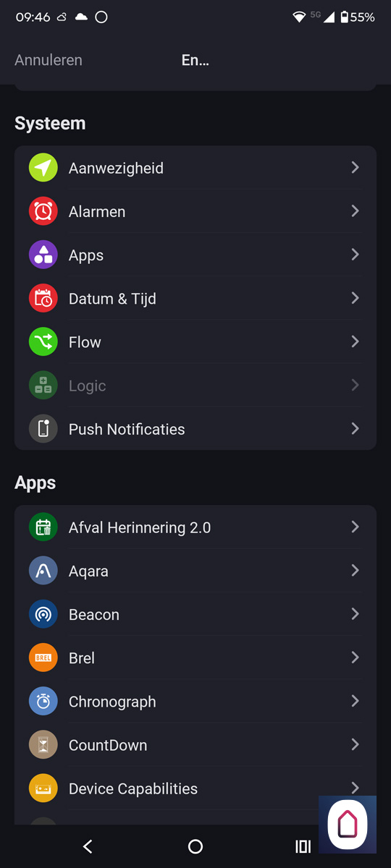This screenshot has width=391, height=868.
Task: Select the Flow text label
Action: 85,342
